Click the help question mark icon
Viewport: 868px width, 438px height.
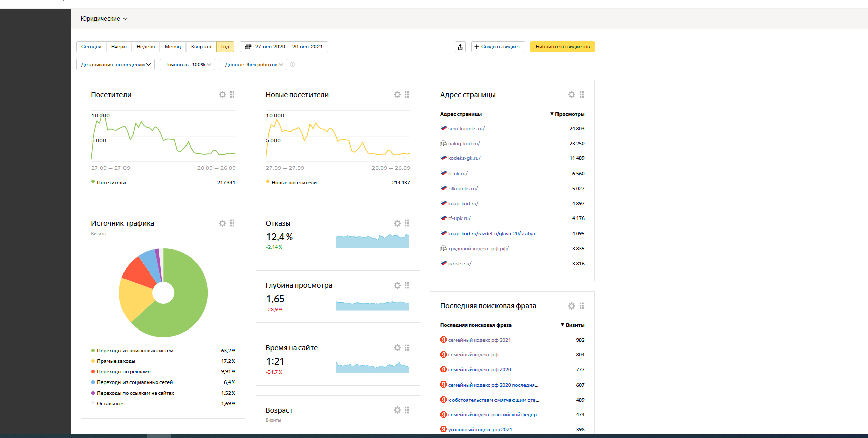point(293,65)
